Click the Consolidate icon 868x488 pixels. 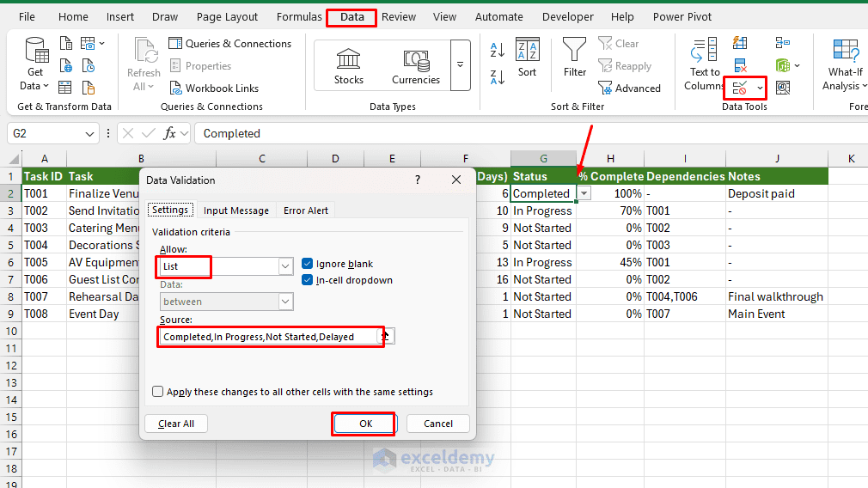783,43
